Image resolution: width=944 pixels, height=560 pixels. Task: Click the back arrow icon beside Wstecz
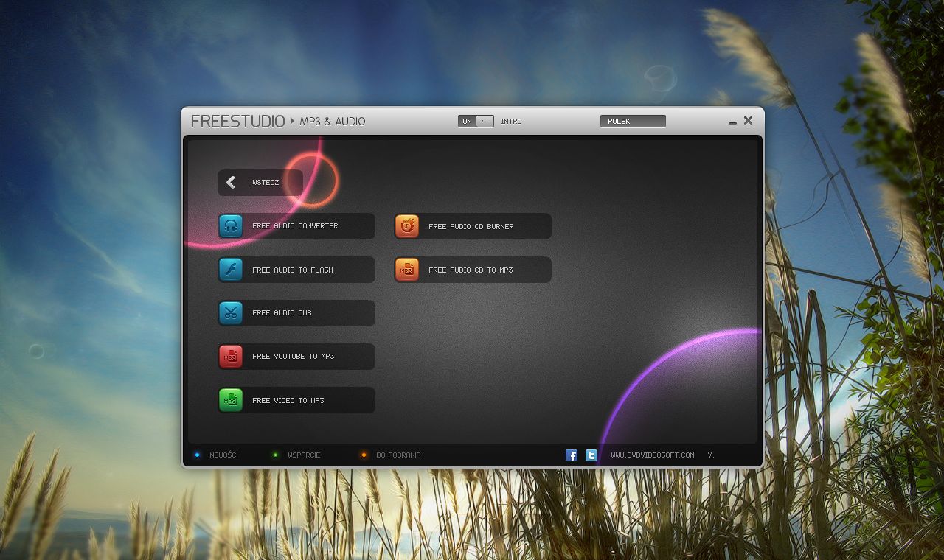coord(231,182)
